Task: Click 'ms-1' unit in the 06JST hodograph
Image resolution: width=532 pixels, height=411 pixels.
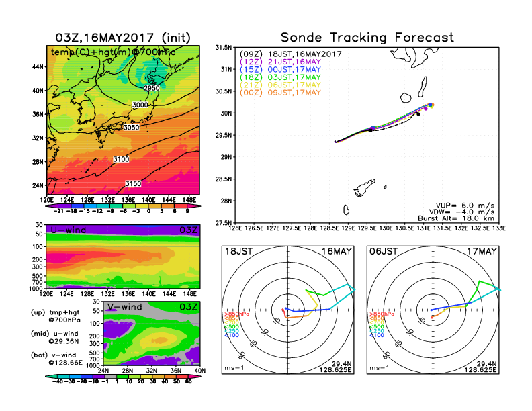Action: tap(380, 368)
